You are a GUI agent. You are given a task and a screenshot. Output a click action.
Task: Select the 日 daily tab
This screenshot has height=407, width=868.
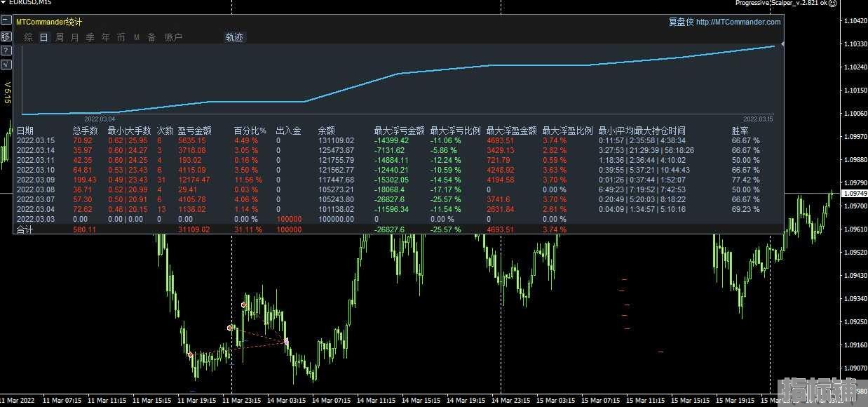coord(44,37)
